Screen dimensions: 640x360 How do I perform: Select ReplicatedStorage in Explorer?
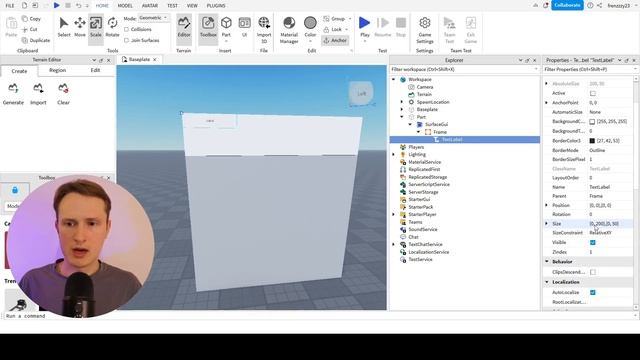click(x=427, y=177)
